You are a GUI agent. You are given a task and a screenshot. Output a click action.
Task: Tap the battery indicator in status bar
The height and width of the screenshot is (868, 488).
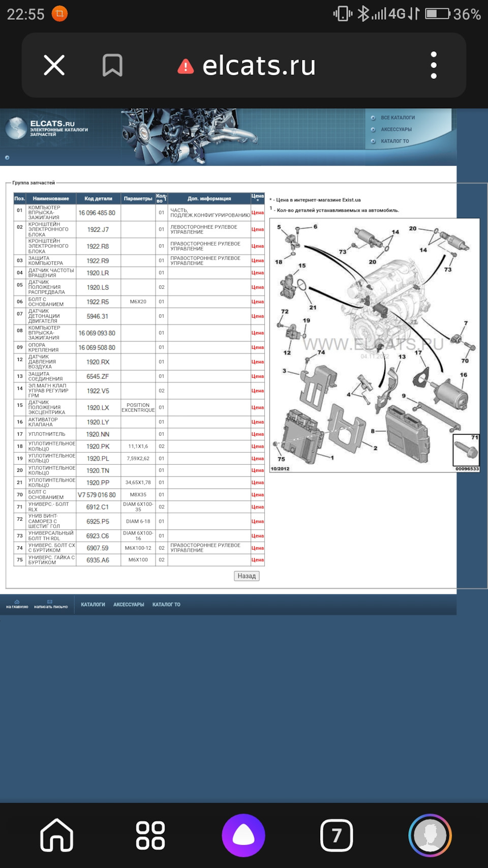(x=438, y=14)
